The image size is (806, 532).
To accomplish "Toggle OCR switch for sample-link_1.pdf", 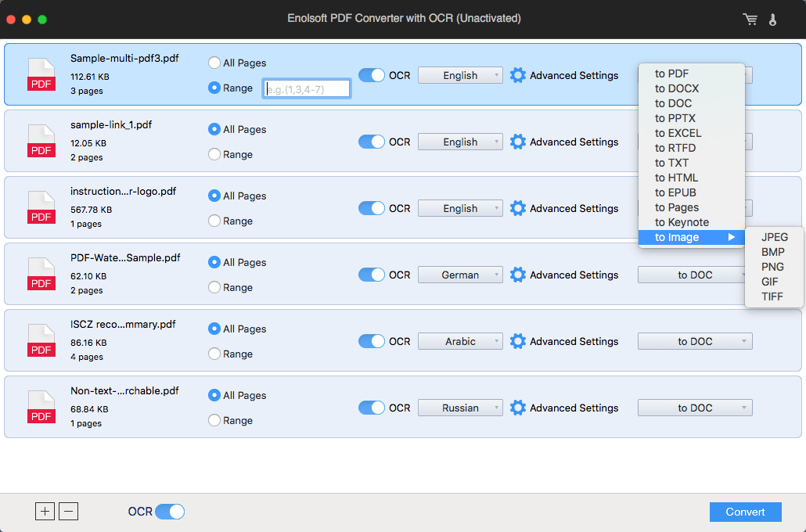I will (x=371, y=142).
